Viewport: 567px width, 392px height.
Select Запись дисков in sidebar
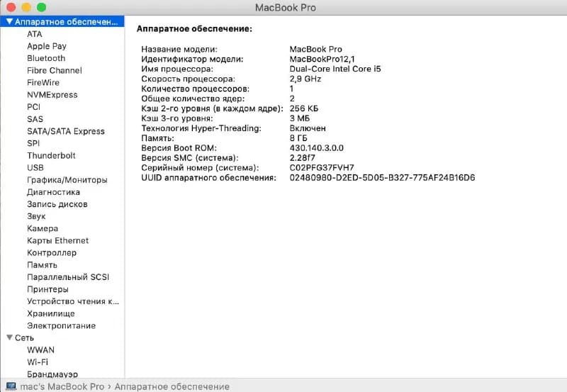57,204
